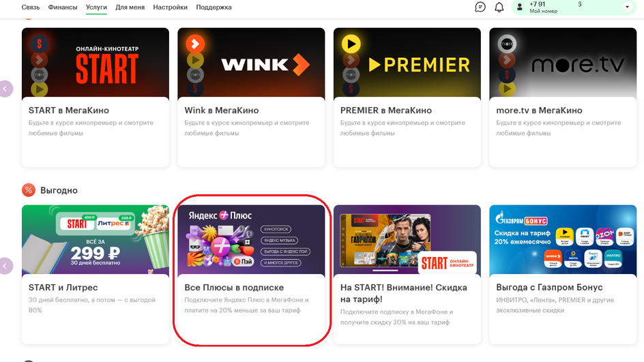This screenshot has height=362, width=644.
Task: Open START в МегаКино title
Action: 69,110
